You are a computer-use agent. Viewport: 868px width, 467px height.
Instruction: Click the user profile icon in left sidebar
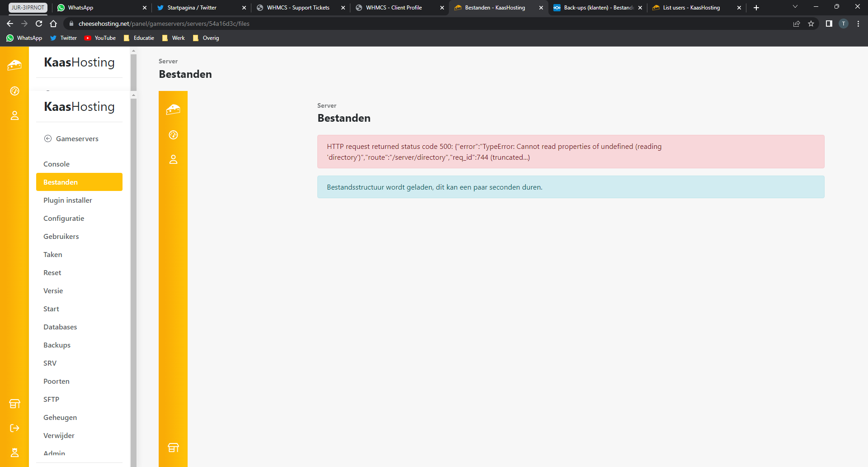pyautogui.click(x=14, y=116)
